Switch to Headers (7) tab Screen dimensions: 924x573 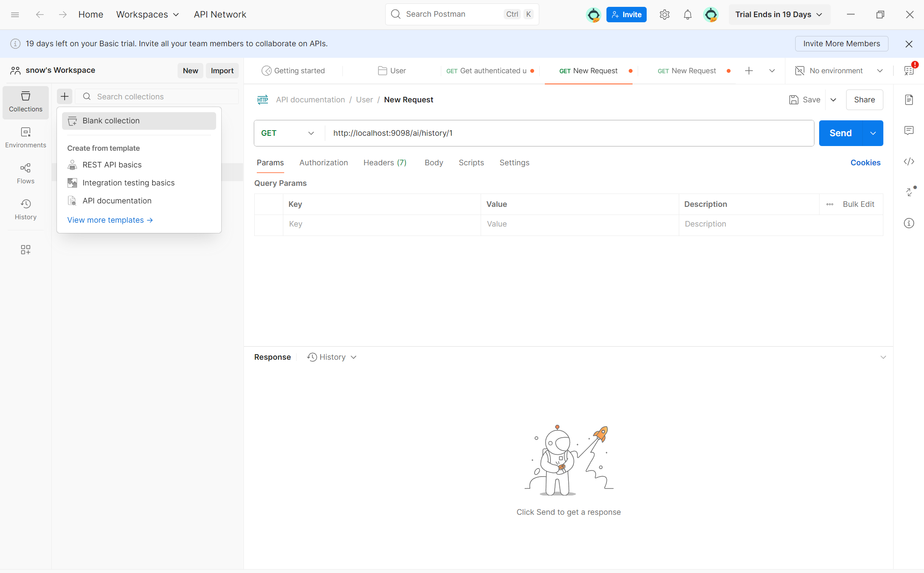pyautogui.click(x=385, y=163)
